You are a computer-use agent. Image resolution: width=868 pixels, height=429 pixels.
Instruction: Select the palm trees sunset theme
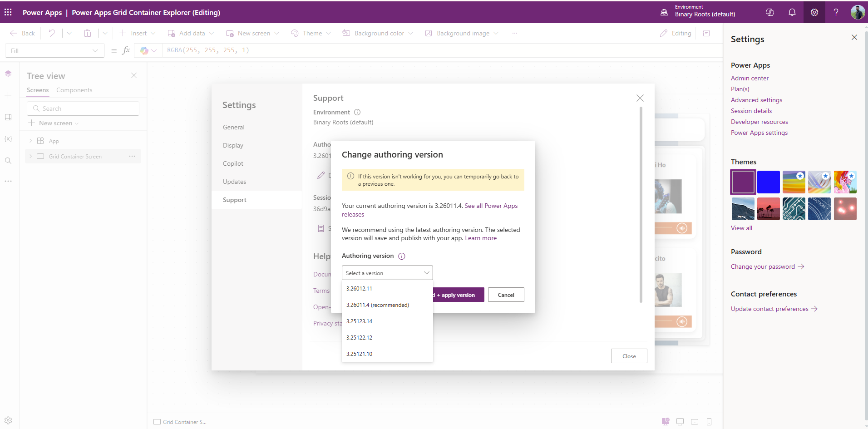pyautogui.click(x=769, y=209)
